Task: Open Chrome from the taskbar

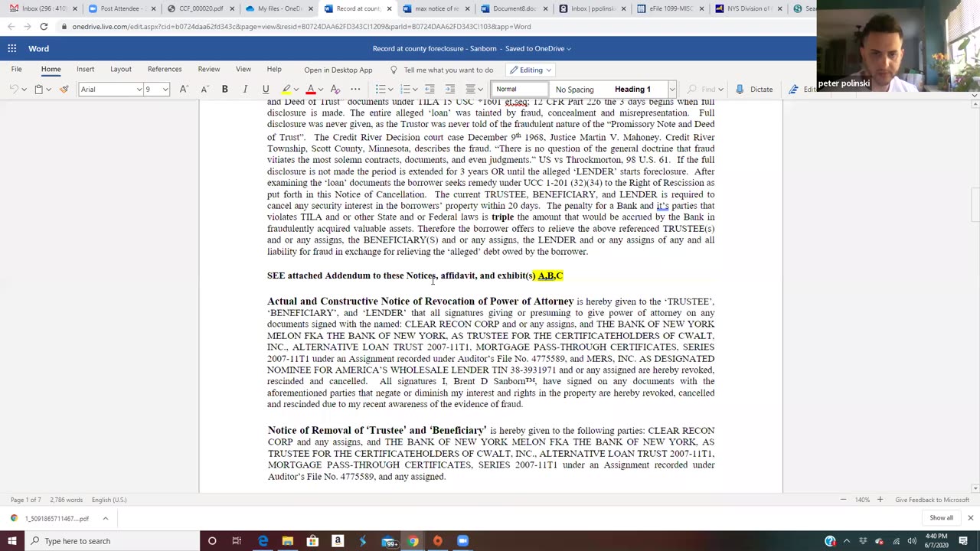Action: pyautogui.click(x=413, y=541)
